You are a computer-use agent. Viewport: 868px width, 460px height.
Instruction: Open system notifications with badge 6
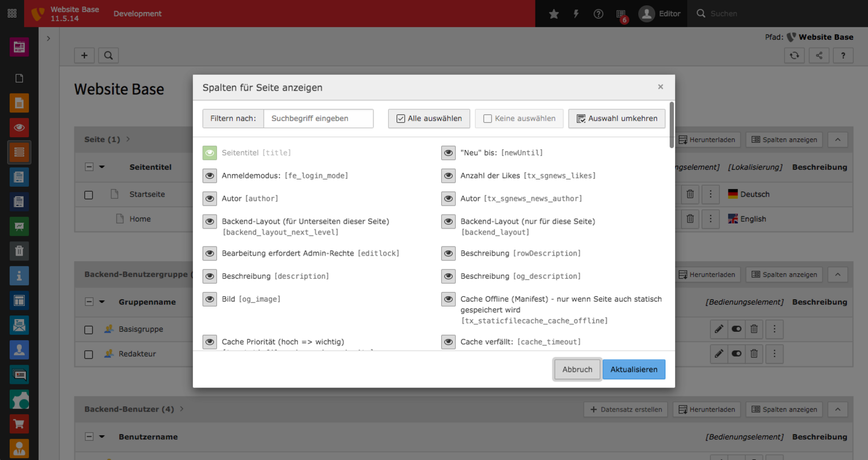click(620, 13)
